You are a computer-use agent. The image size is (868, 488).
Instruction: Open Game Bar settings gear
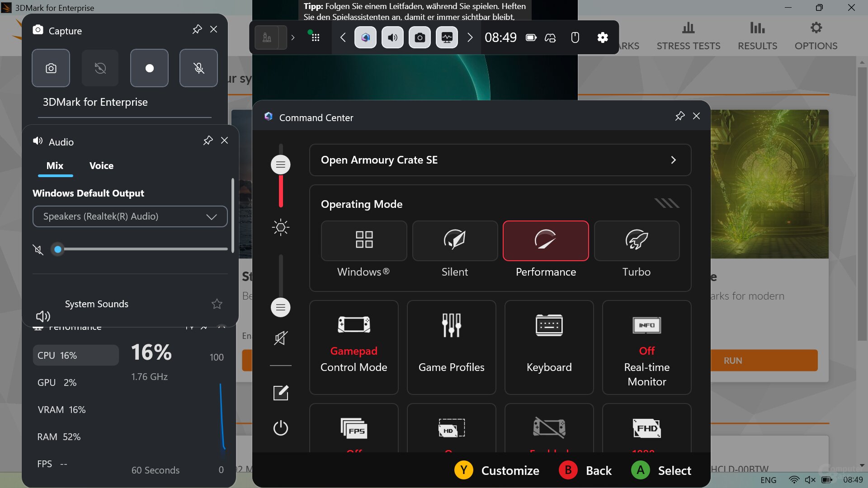(602, 38)
